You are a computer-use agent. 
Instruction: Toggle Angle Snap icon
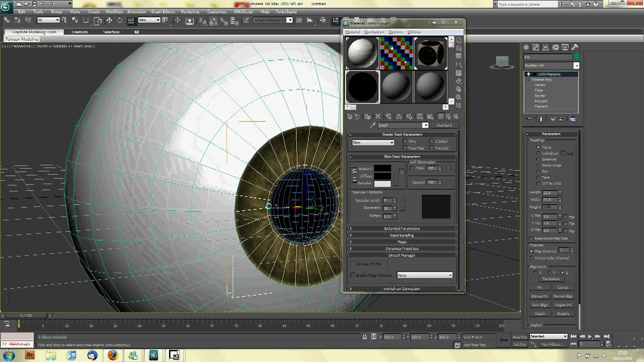[x=213, y=21]
